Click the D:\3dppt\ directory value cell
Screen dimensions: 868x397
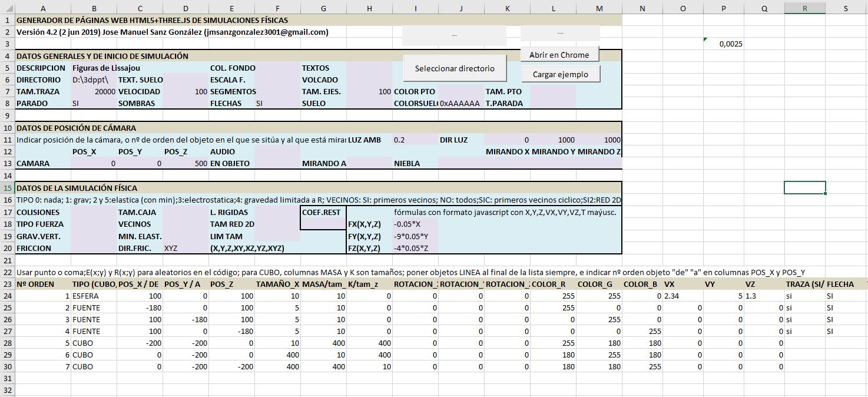point(94,80)
